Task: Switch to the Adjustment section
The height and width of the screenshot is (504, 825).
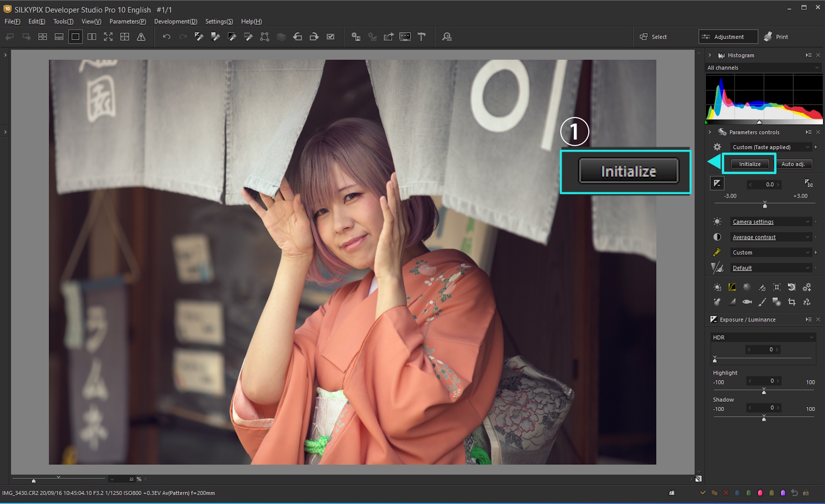Action: [728, 37]
